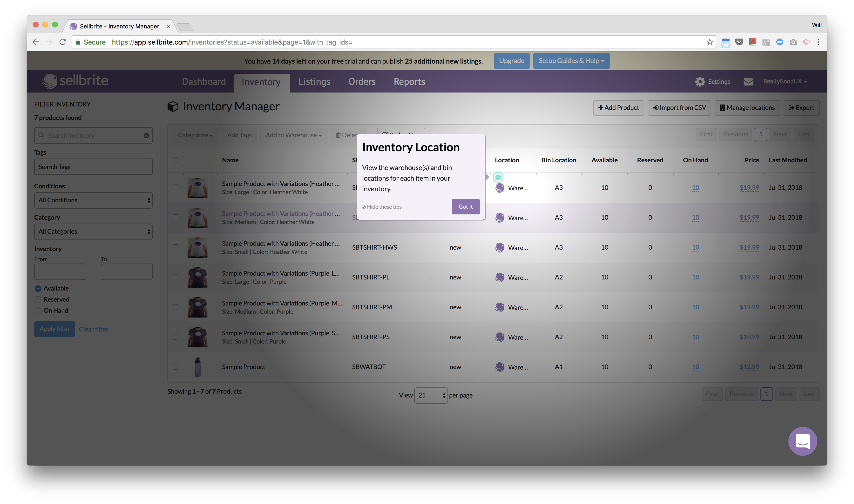Screen dimensions: 854x504
Task: Click warehouse icon in SBTSHIRT-PL row
Action: pyautogui.click(x=499, y=277)
